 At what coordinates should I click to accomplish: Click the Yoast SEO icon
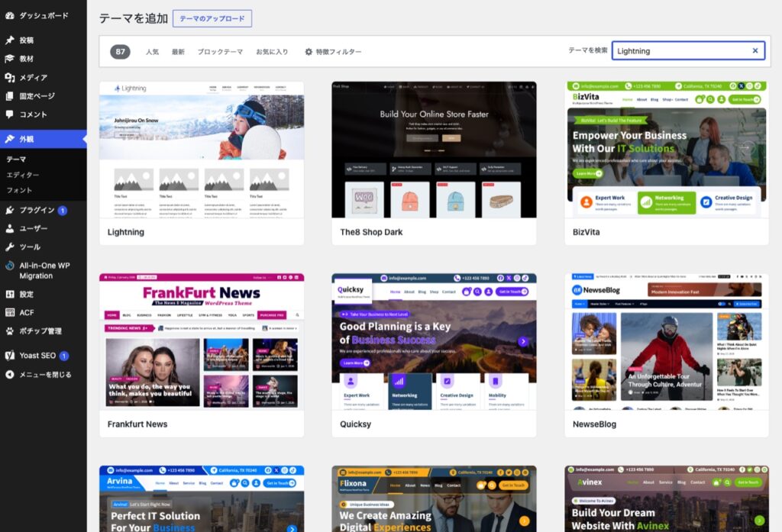pos(9,356)
